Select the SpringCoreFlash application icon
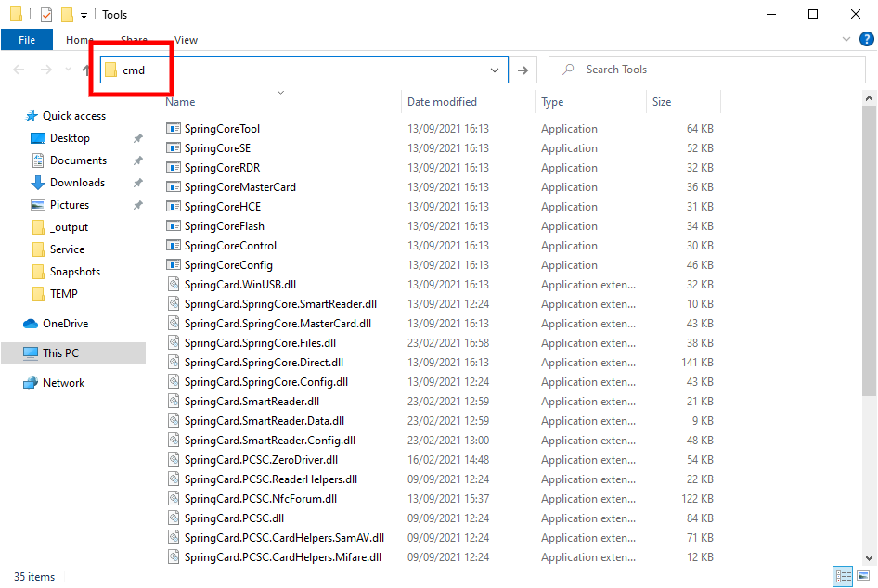 (x=174, y=226)
